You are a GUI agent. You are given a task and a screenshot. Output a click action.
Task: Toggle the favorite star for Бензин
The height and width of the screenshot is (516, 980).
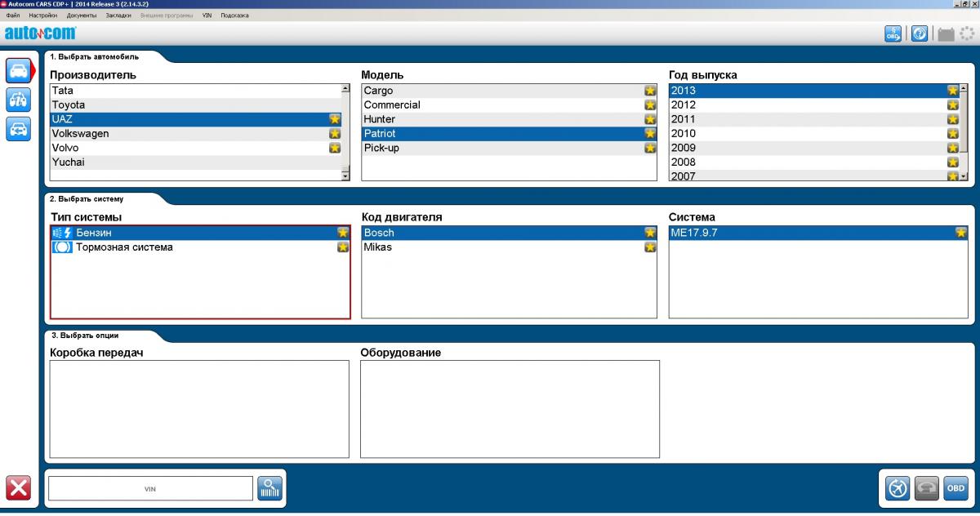tap(343, 233)
